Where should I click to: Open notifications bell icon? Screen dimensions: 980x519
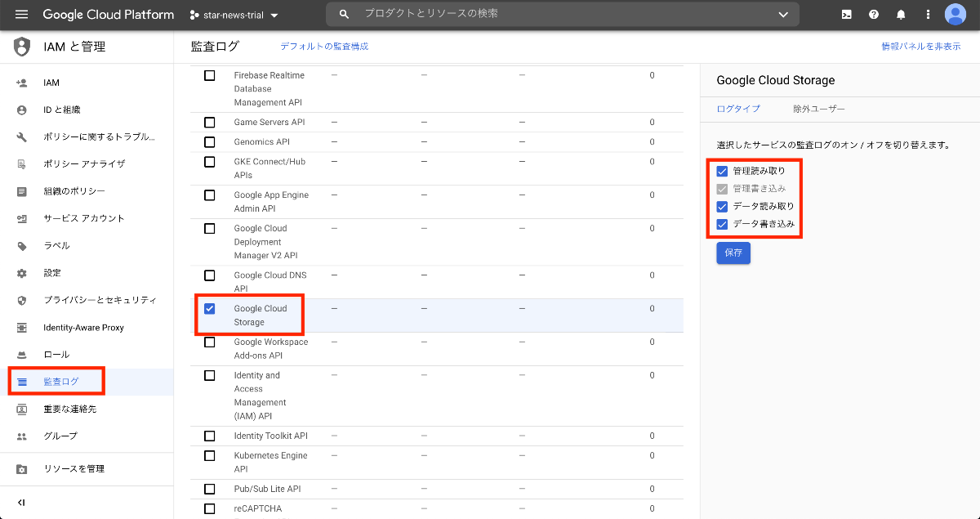point(901,15)
